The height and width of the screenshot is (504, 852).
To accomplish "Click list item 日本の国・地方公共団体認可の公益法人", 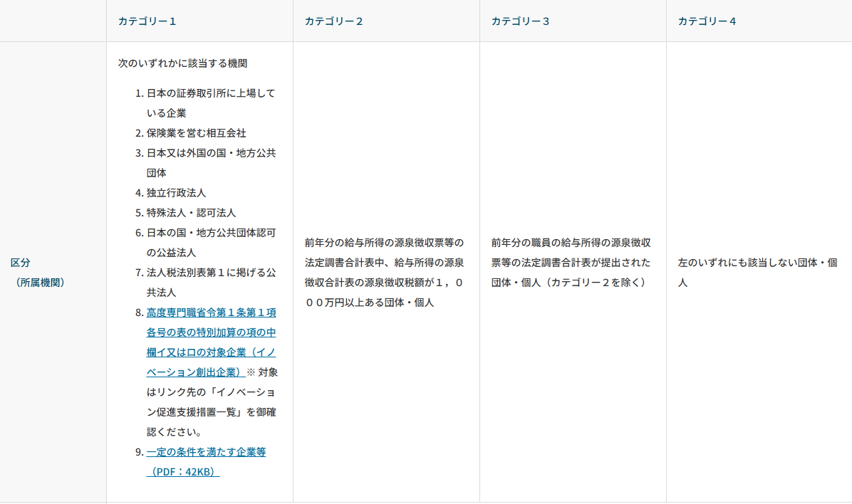I will click(211, 233).
